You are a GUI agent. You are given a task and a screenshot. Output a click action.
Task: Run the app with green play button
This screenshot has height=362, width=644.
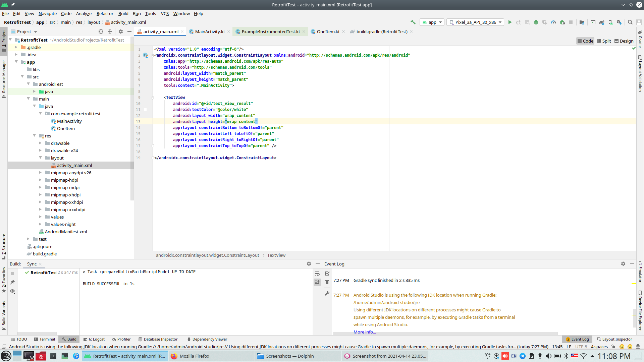coord(510,22)
